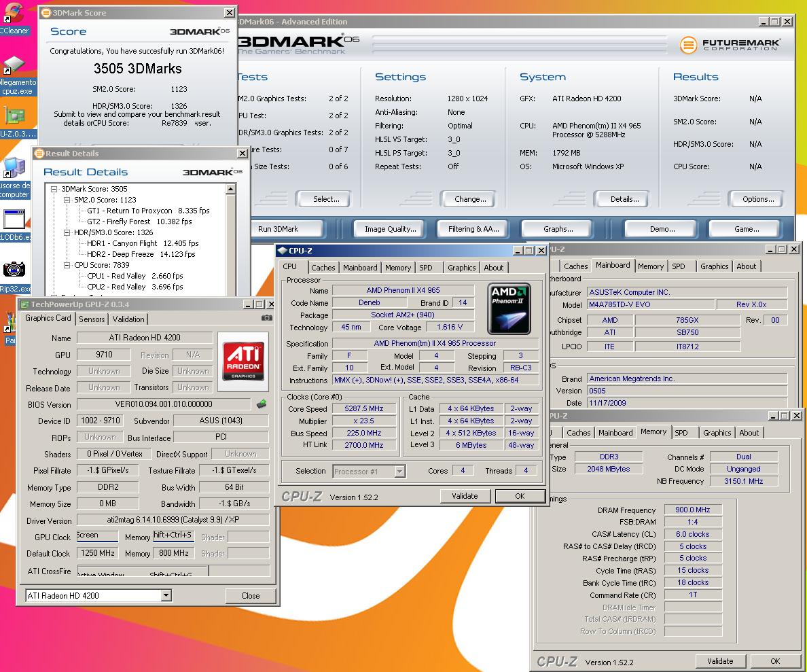Viewport: 807px width, 672px height.
Task: Collapse the HDR/SM3.0 Score tree node
Action: point(67,233)
